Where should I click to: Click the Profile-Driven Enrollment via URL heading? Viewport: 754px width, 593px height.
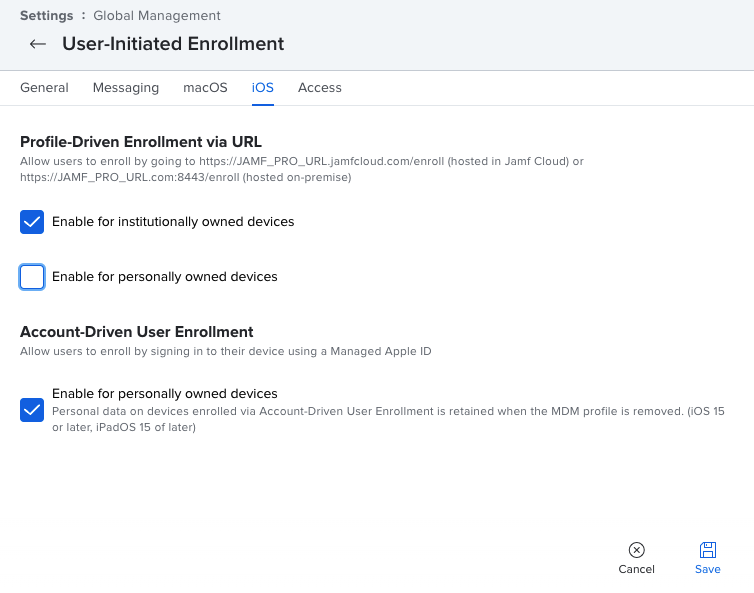pyautogui.click(x=141, y=142)
